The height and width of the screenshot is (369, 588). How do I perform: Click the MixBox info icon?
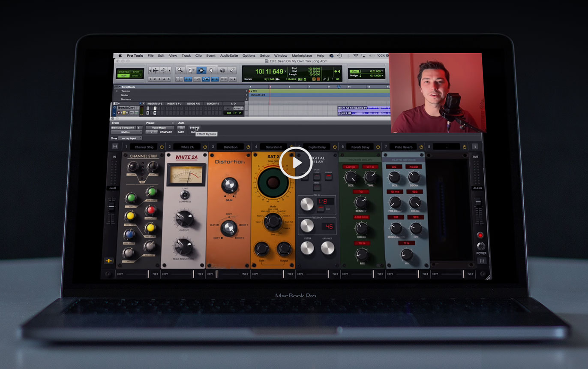(475, 147)
